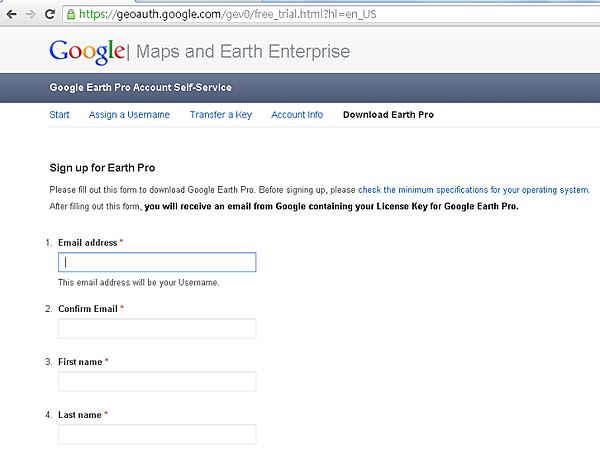The width and height of the screenshot is (600, 451).
Task: Reload the page with the refresh icon
Action: (x=50, y=15)
